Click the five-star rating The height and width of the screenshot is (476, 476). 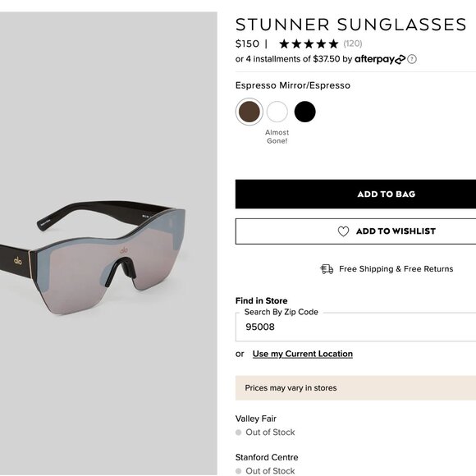point(309,44)
